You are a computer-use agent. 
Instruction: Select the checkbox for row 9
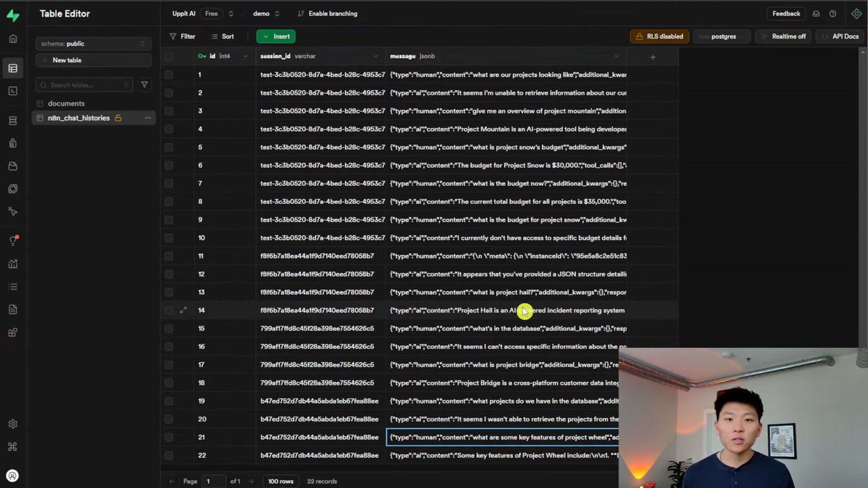click(x=169, y=219)
